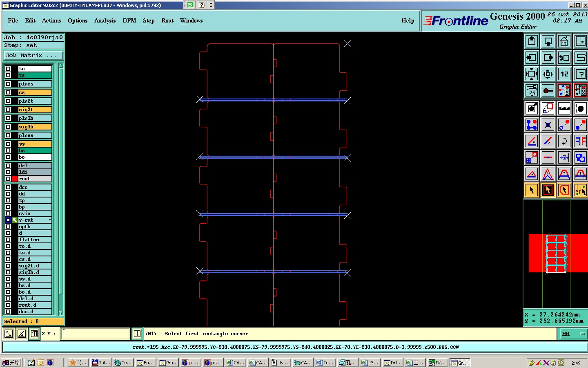Open the Rout menu
The width and height of the screenshot is (588, 368).
pos(167,20)
